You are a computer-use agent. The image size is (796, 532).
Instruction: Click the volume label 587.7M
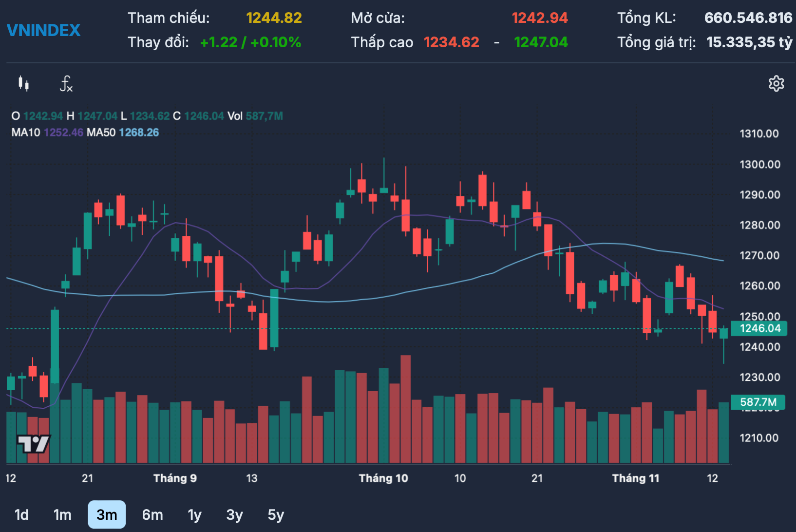click(x=758, y=402)
